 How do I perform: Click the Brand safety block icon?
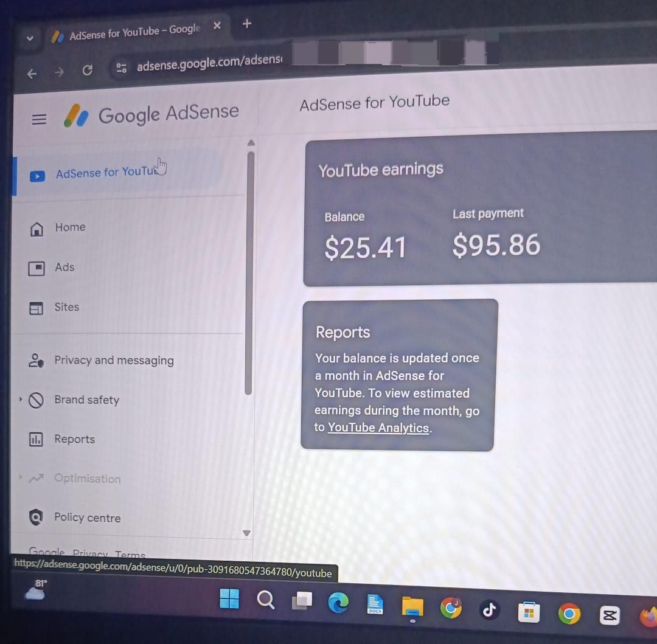click(36, 400)
